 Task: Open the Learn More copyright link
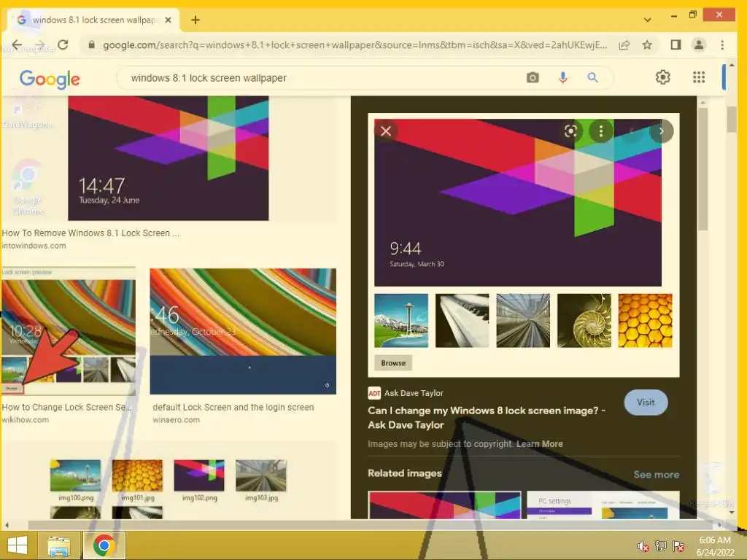[x=539, y=444]
